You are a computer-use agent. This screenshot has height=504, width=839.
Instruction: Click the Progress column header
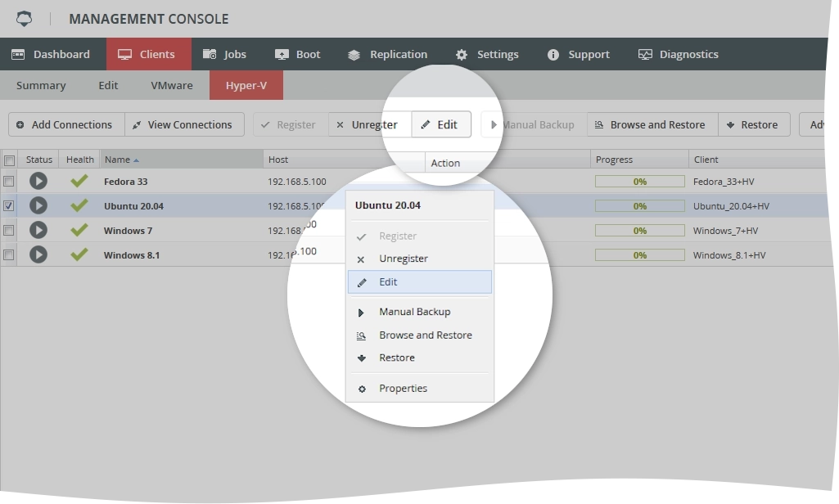coord(639,160)
